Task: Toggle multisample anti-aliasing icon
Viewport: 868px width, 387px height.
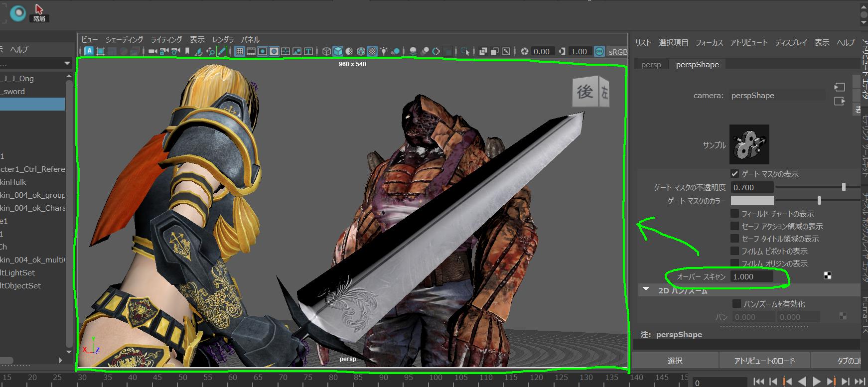Action: 436,51
